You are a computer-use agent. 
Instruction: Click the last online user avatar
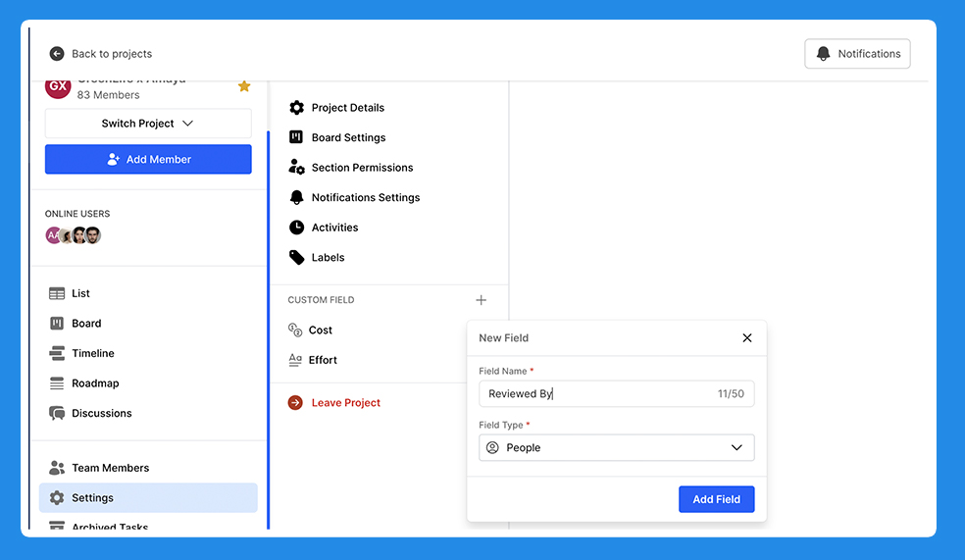pos(93,235)
